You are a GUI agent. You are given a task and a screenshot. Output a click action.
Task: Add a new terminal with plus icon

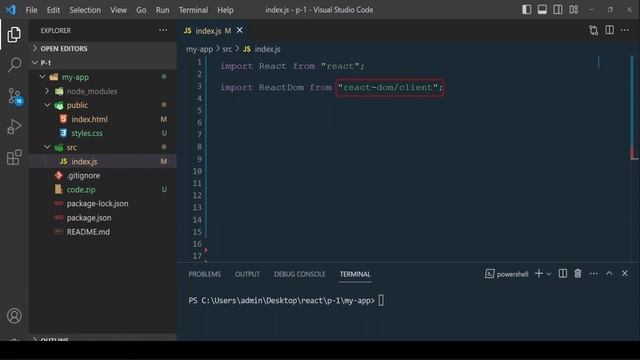click(539, 273)
